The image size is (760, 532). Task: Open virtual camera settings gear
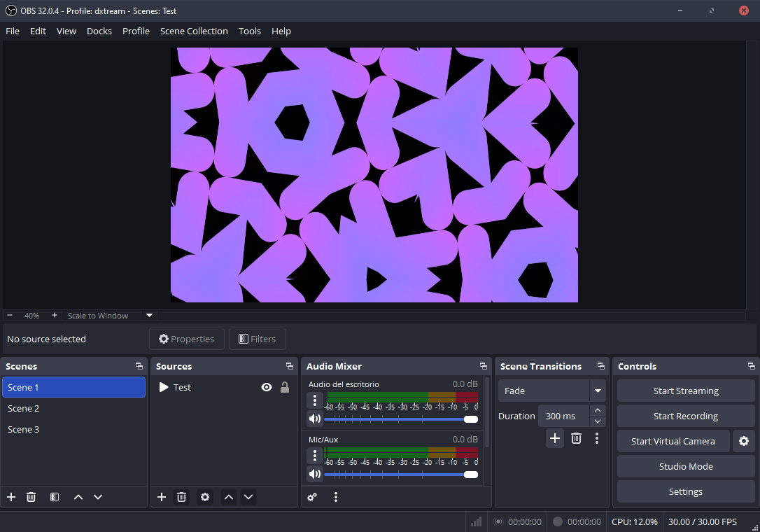click(x=743, y=442)
